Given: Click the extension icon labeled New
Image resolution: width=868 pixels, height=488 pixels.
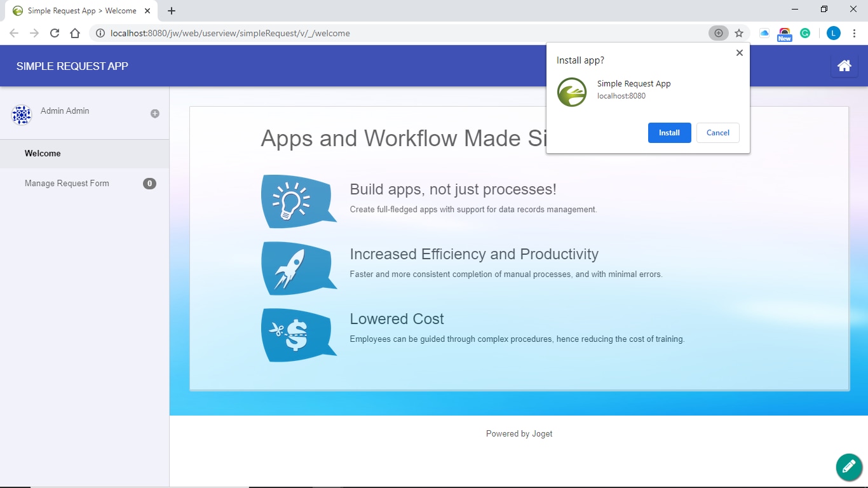Looking at the screenshot, I should (785, 34).
